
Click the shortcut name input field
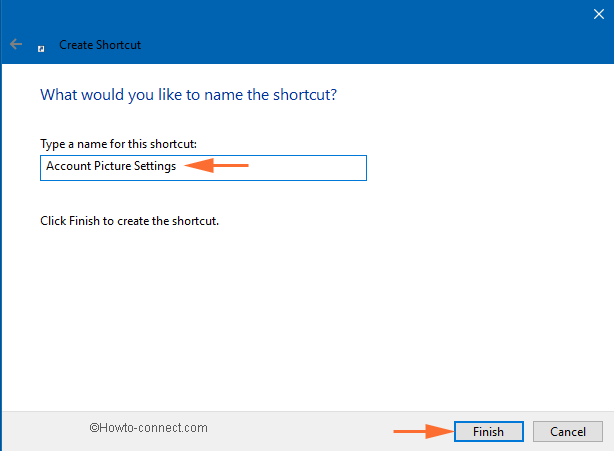tap(203, 168)
